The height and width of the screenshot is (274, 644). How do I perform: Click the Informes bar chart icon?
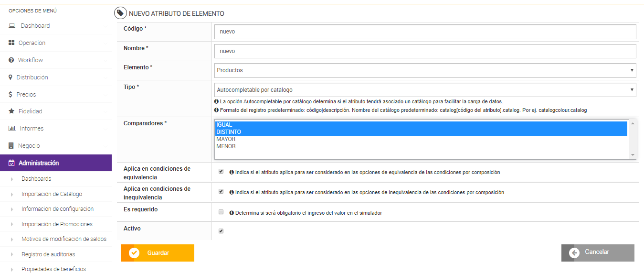(x=12, y=129)
